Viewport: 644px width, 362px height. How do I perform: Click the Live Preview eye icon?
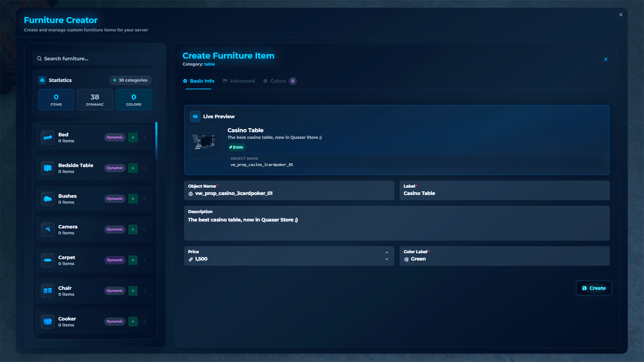pyautogui.click(x=195, y=117)
